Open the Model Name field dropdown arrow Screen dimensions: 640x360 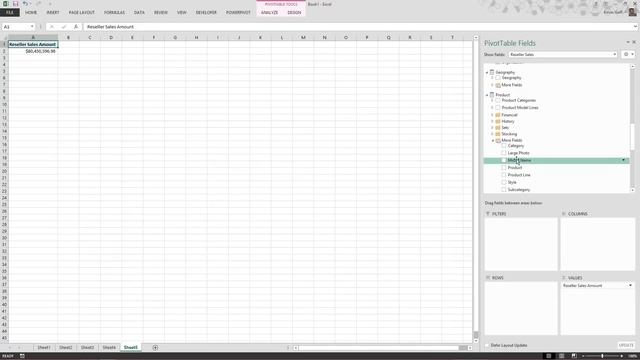pyautogui.click(x=624, y=160)
